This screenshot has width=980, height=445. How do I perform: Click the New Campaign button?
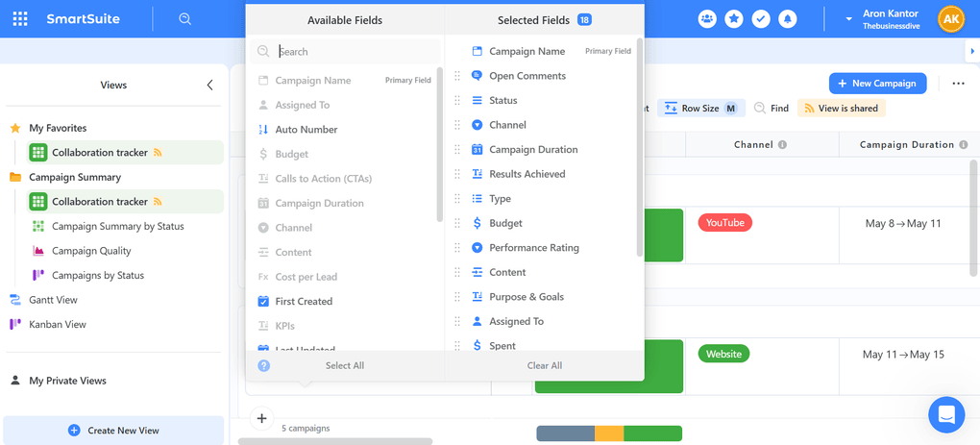(877, 83)
